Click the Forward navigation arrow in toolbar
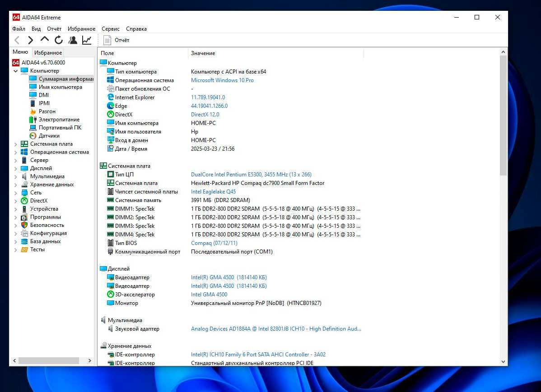This screenshot has width=541, height=392. click(31, 40)
